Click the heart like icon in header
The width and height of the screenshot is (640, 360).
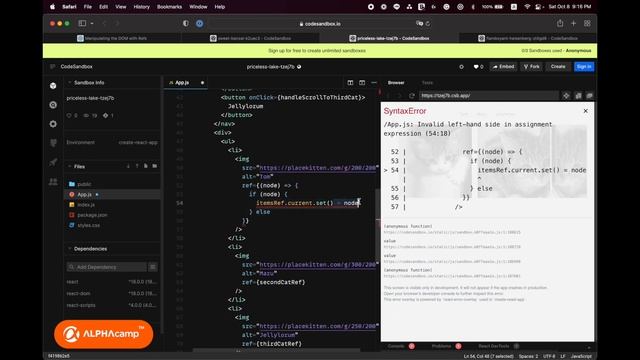pos(476,67)
